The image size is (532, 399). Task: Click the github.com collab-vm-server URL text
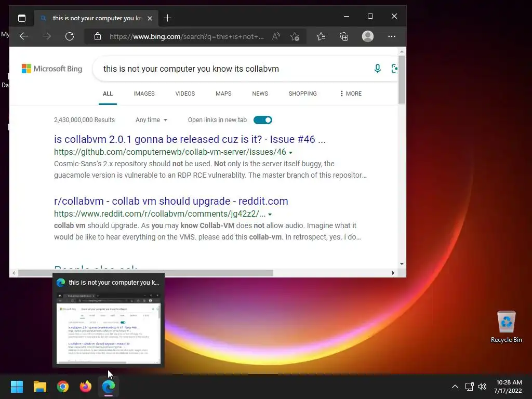click(x=170, y=152)
